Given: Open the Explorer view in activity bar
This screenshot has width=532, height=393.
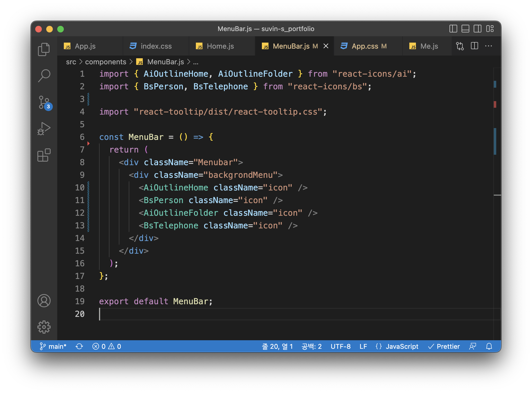Looking at the screenshot, I should 44,49.
